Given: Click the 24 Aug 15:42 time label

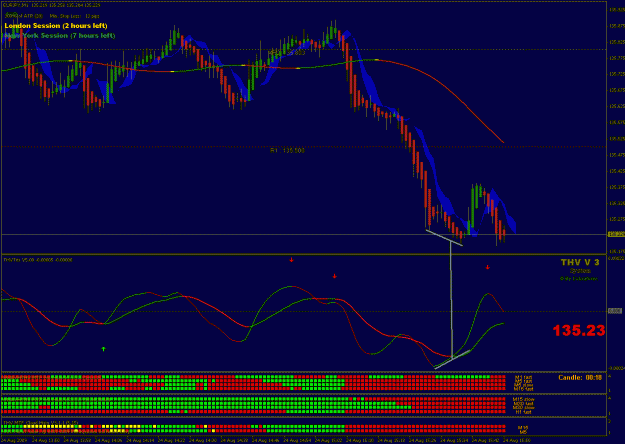Looking at the screenshot, I should coord(487,440).
